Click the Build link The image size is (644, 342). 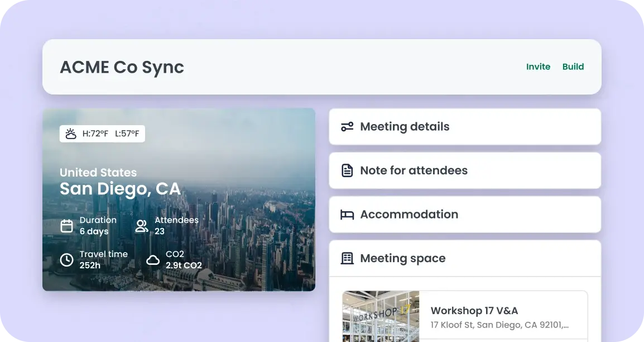[573, 66]
